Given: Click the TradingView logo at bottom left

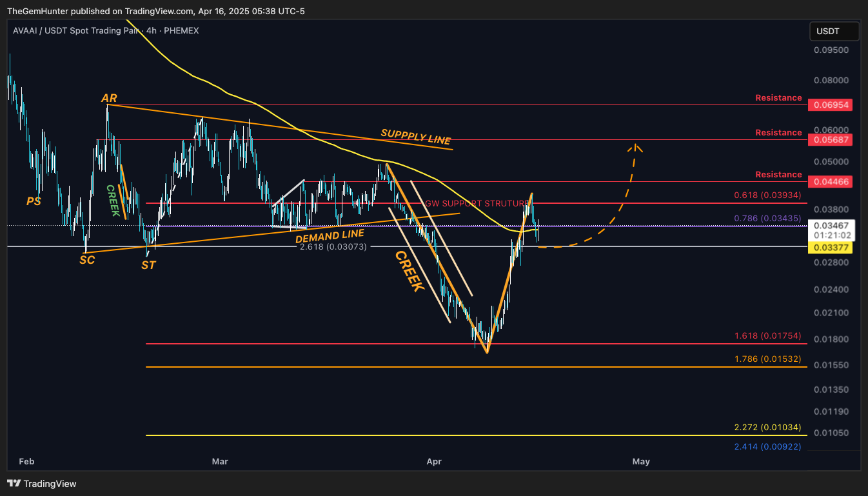Looking at the screenshot, I should point(41,483).
